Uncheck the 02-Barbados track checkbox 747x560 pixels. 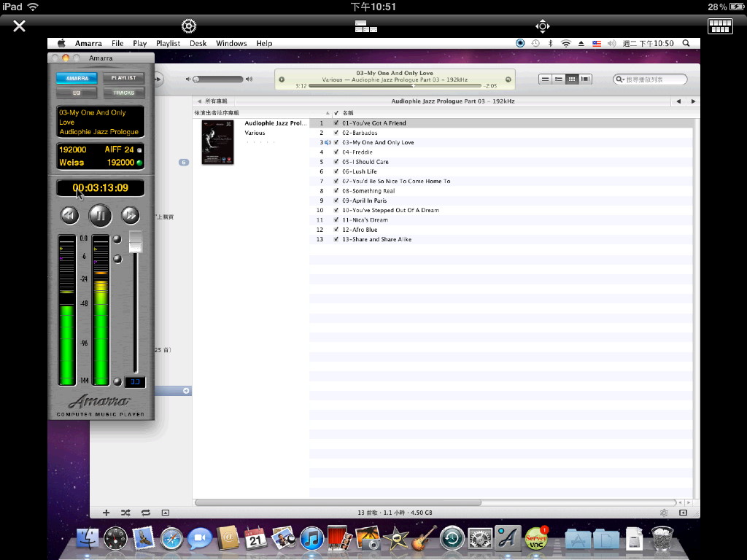[336, 133]
